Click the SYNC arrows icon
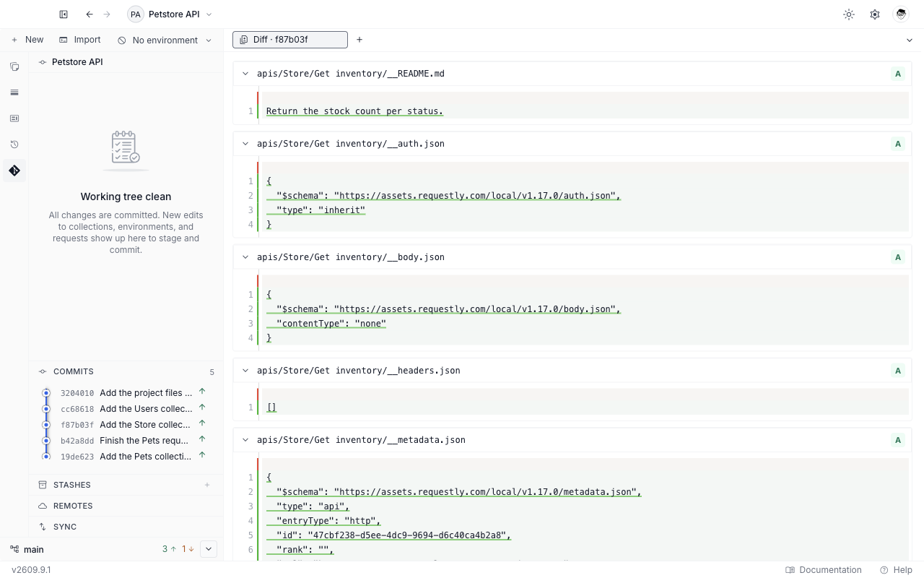 [43, 527]
